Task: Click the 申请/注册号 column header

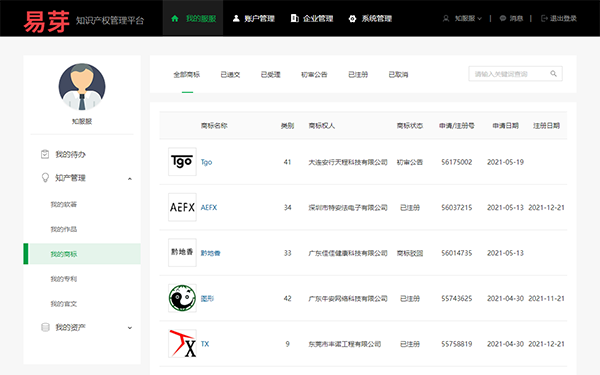Action: (x=457, y=126)
